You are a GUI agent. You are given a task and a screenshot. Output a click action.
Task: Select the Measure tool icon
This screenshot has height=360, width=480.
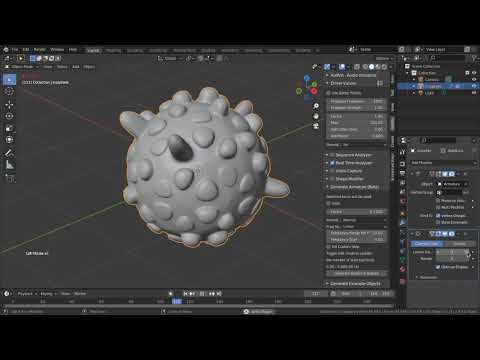(x=9, y=165)
